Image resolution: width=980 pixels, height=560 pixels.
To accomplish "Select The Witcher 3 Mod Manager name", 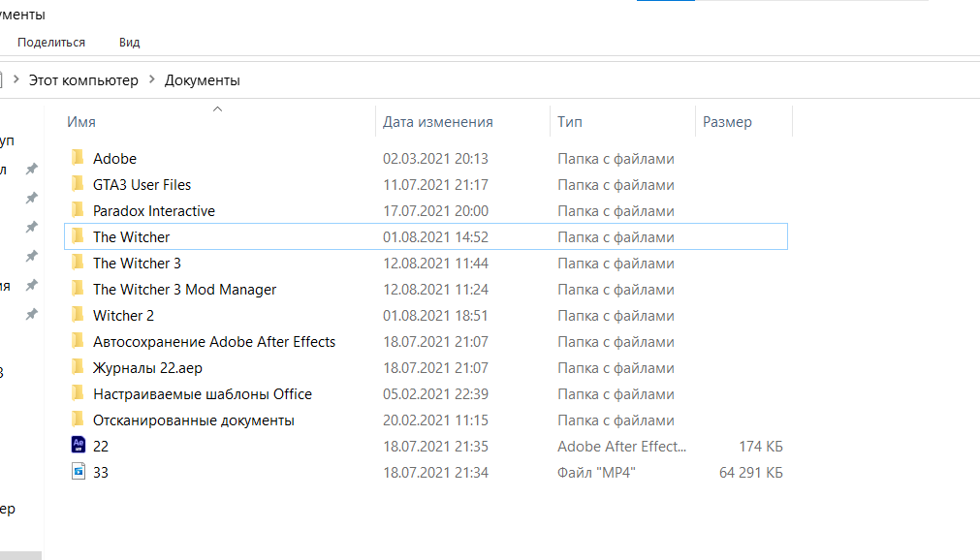I will 184,290.
